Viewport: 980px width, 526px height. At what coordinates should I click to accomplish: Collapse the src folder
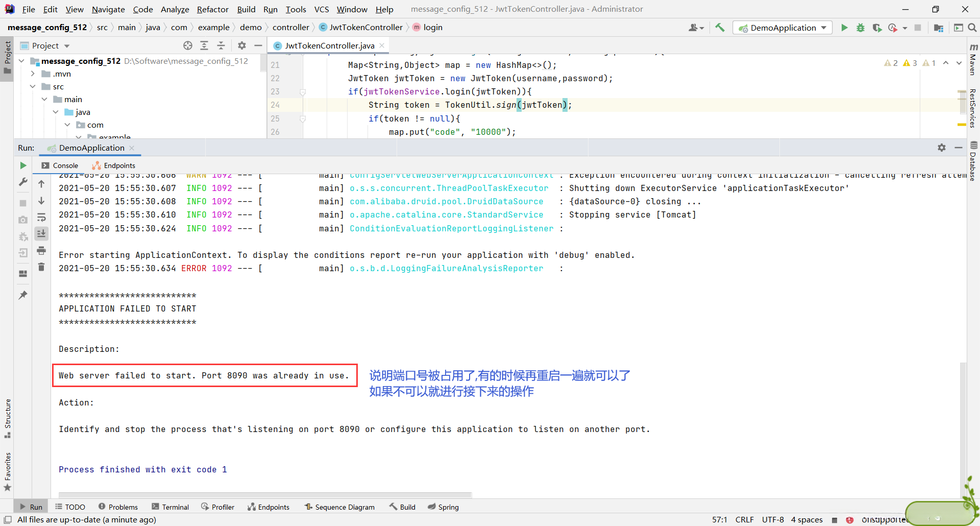coord(33,86)
